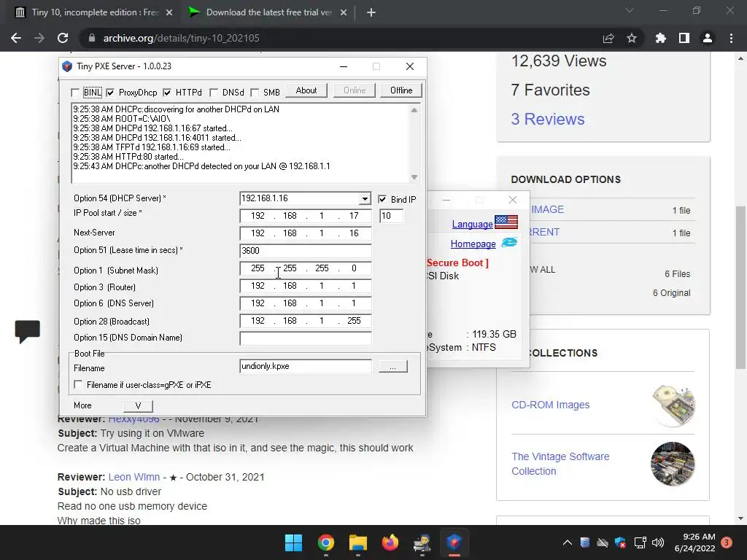The height and width of the screenshot is (560, 747).
Task: Open the Chrome profile icon
Action: (708, 38)
